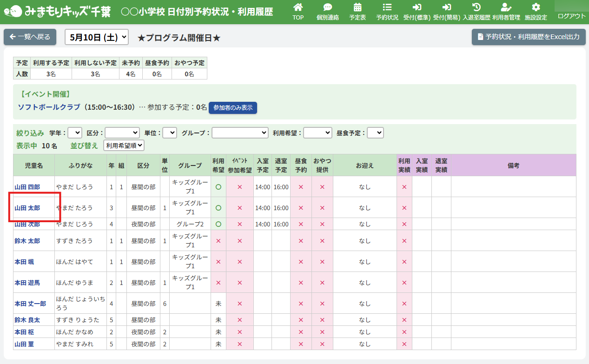Open the 5月10日 (土) date dropdown
This screenshot has width=589, height=364.
(97, 37)
